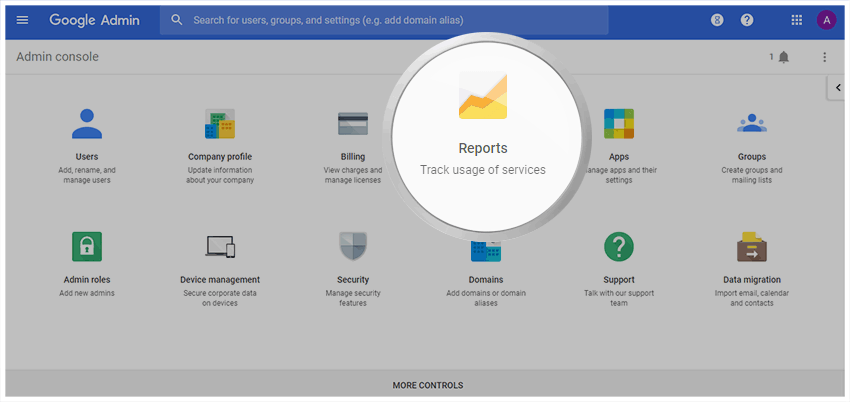This screenshot has height=402, width=850.
Task: Open the Domains building icon
Action: (486, 251)
